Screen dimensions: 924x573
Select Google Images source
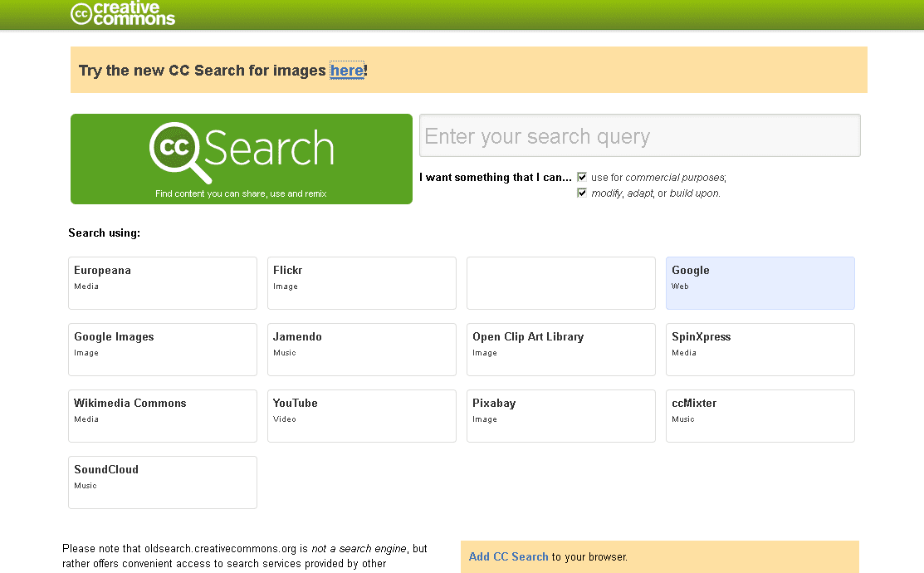163,350
